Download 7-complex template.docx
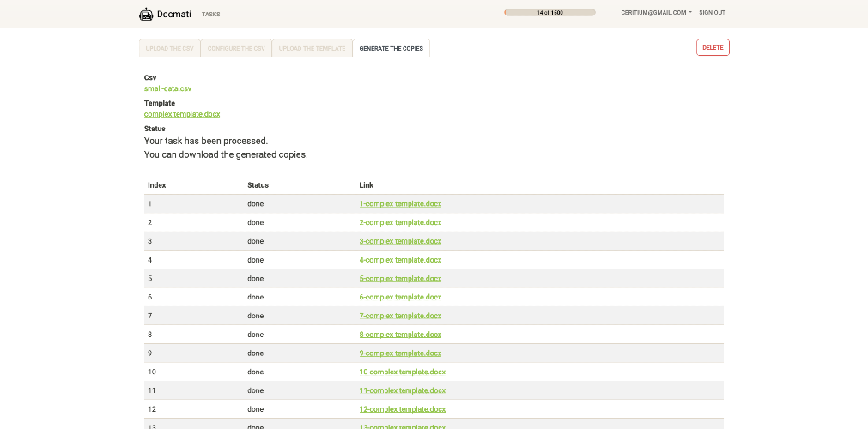 click(x=400, y=316)
